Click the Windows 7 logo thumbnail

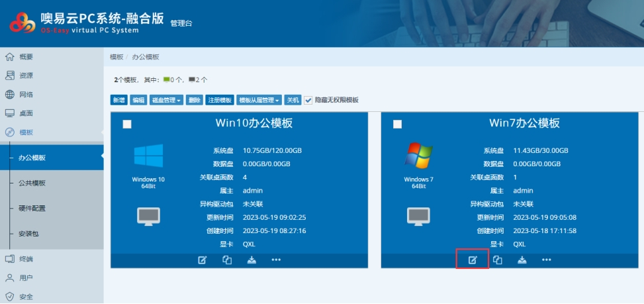(x=418, y=156)
